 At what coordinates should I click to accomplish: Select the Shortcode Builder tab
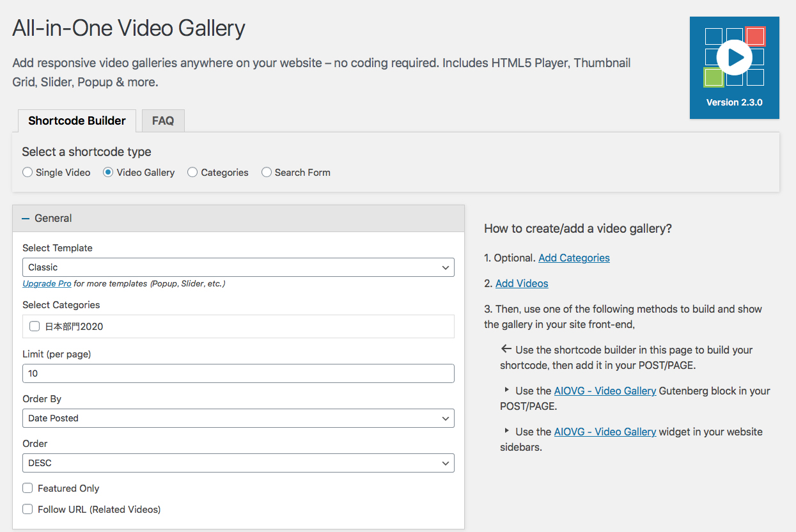77,121
